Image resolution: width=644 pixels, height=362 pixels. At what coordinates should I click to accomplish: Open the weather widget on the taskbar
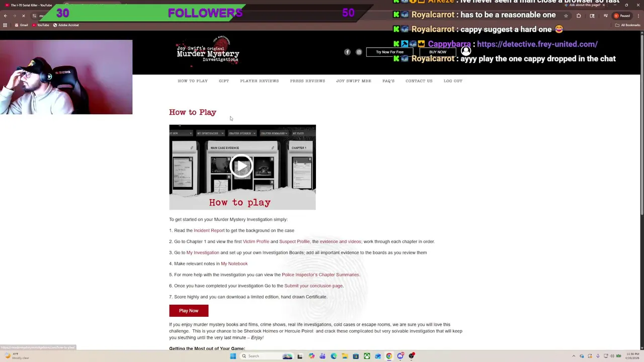point(16,356)
